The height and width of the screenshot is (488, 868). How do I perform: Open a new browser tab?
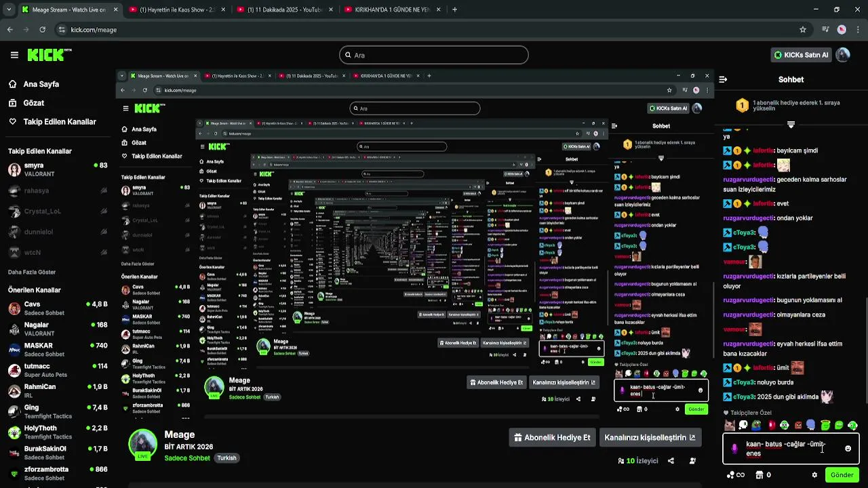coord(454,9)
